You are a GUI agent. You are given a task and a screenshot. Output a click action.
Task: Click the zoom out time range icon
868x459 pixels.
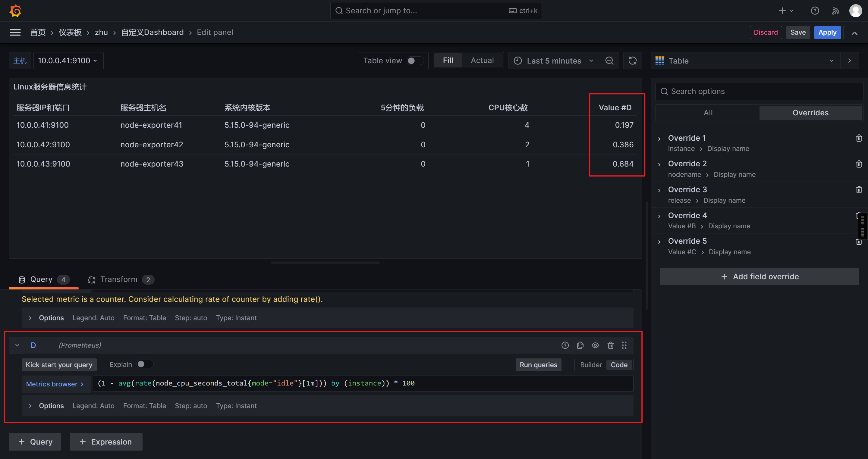(x=609, y=61)
